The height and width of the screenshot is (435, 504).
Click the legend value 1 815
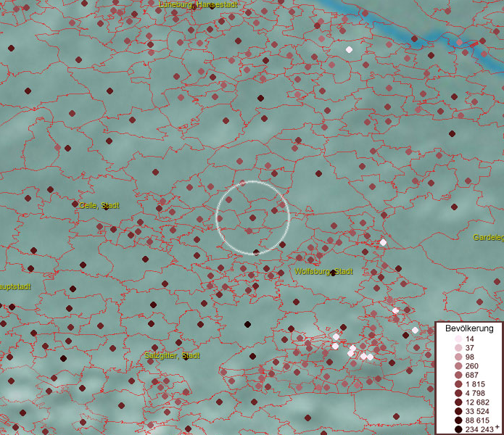(x=475, y=384)
